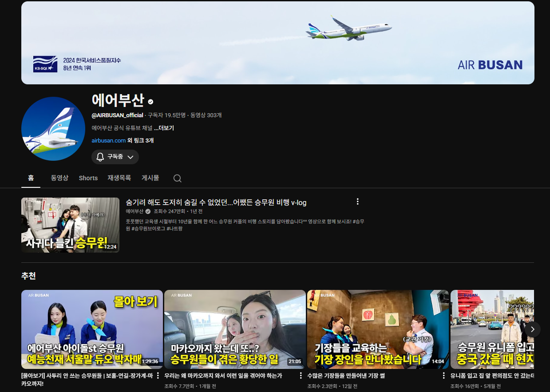Play the featured 사귀다 들킨 승무원 thumbnail
Viewport: 550px width, 392px height.
point(70,225)
